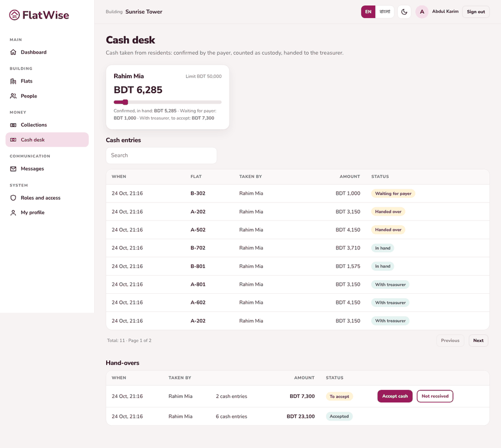This screenshot has width=501, height=448.
Task: Click the Roles and access shield icon
Action: coord(13,198)
